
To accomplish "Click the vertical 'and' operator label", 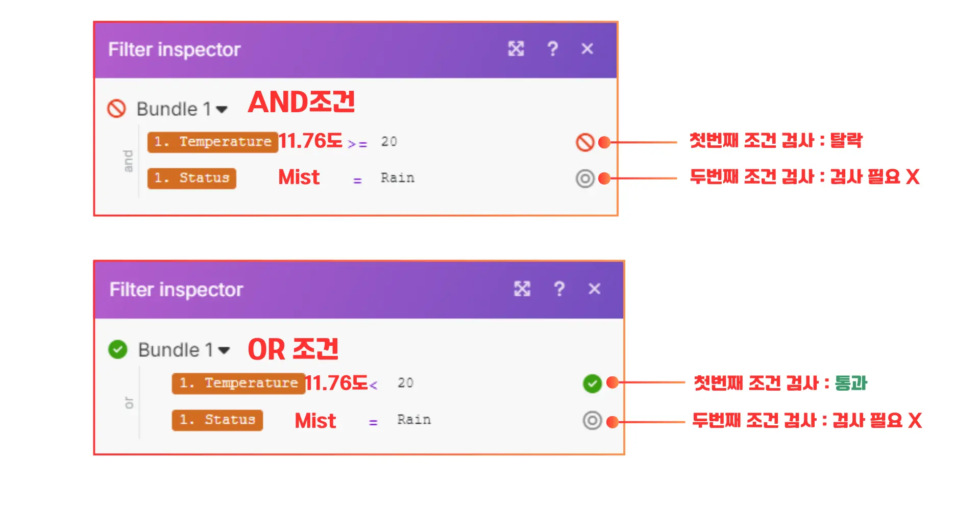I will pyautogui.click(x=128, y=161).
